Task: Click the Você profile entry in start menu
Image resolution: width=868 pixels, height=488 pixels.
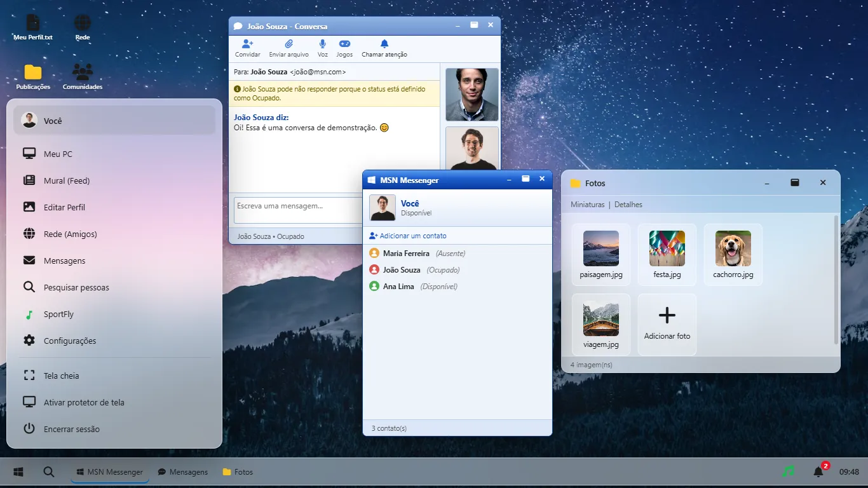Action: pos(114,120)
